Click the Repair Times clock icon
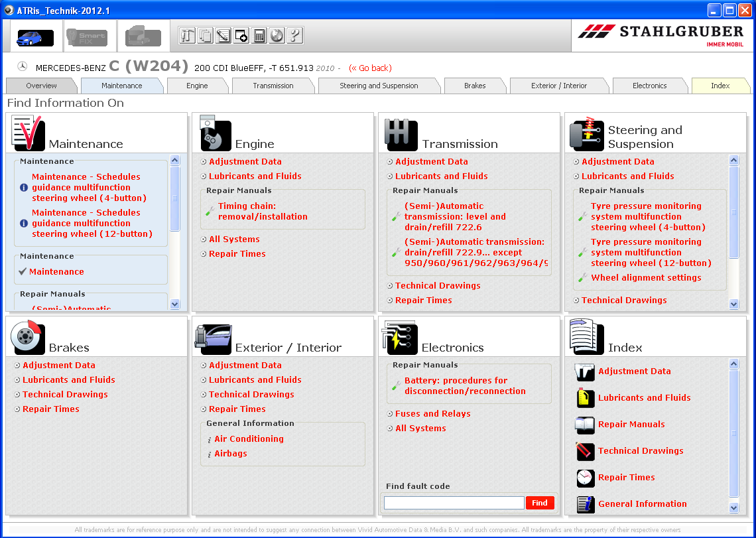Screen dimensions: 756x538 click(585, 478)
